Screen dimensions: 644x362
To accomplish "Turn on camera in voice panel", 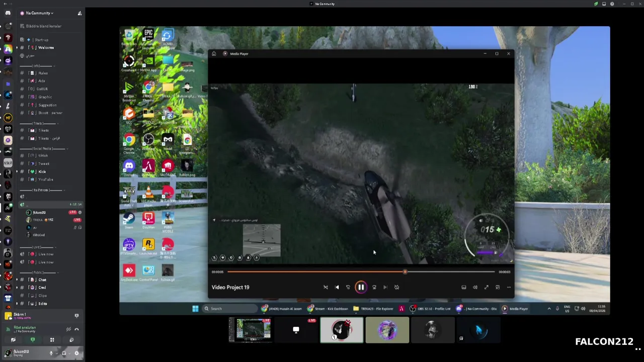I will pyautogui.click(x=14, y=340).
